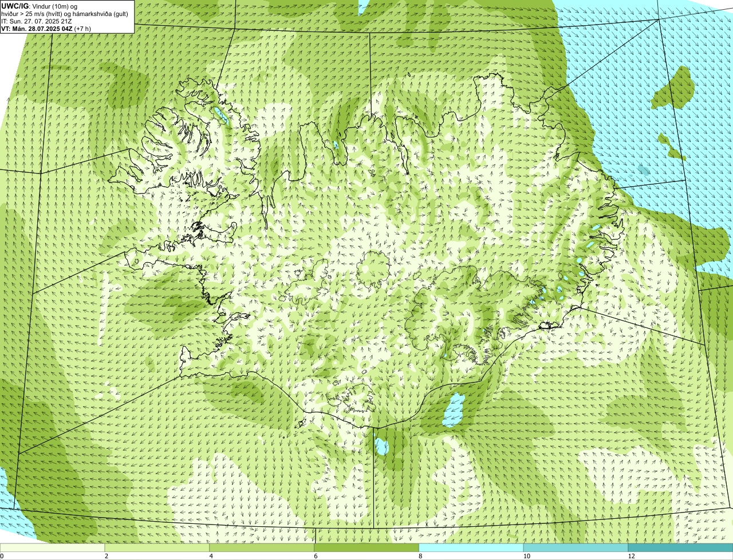Click the 10–12 m/s turquoise legend swatch
The image size is (733, 560).
pos(576,548)
